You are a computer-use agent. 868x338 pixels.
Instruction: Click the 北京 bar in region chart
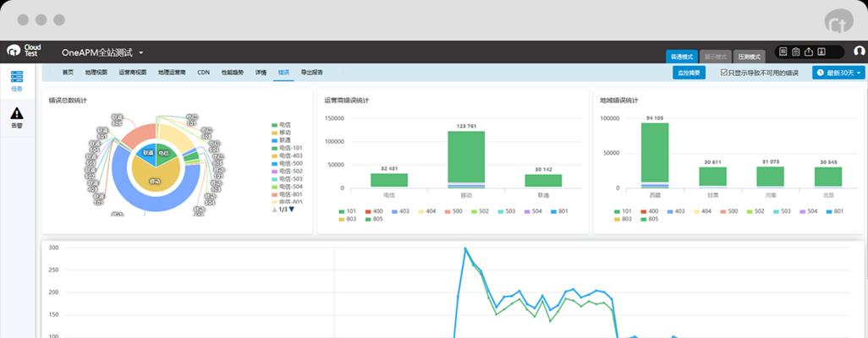point(828,177)
